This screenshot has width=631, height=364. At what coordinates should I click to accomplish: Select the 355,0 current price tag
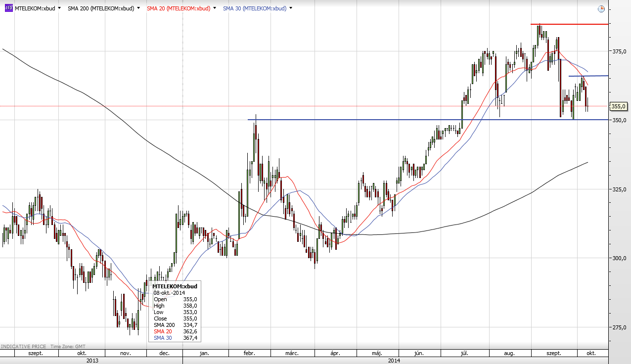(619, 106)
